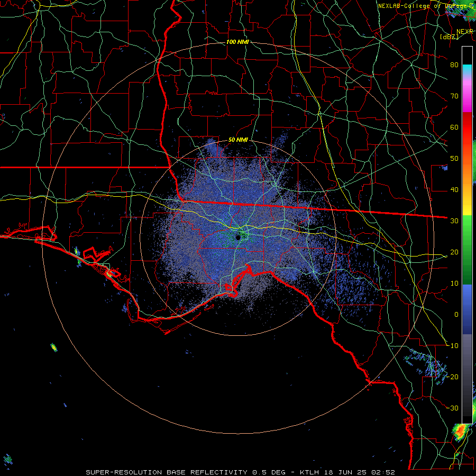Click the [dBZ] unit label
The image size is (476, 476).
(449, 36)
